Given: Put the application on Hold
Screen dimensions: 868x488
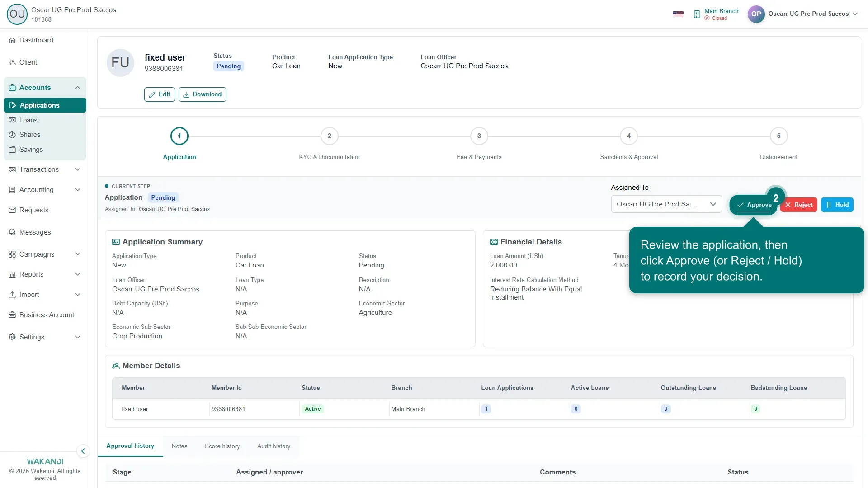Looking at the screenshot, I should pos(837,205).
